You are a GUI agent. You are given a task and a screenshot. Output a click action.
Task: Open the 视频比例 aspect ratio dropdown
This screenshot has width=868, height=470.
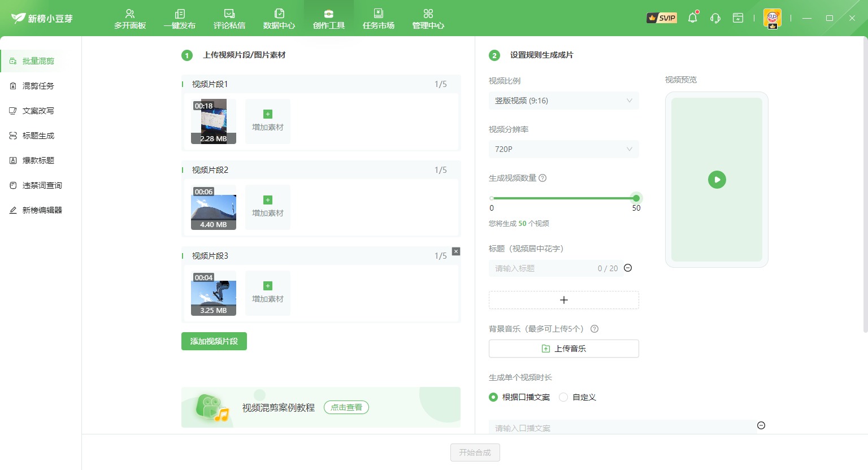pyautogui.click(x=563, y=101)
